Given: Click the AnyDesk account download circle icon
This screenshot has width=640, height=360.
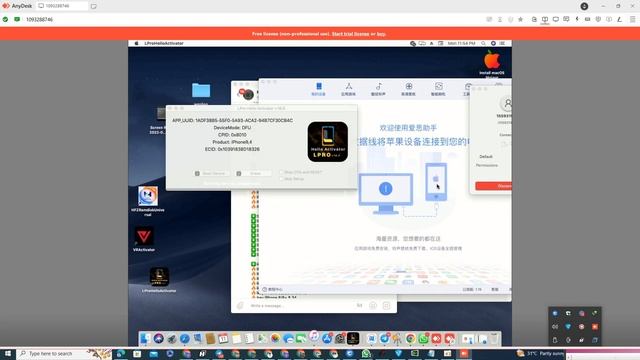Looking at the screenshot, I should tap(584, 6).
